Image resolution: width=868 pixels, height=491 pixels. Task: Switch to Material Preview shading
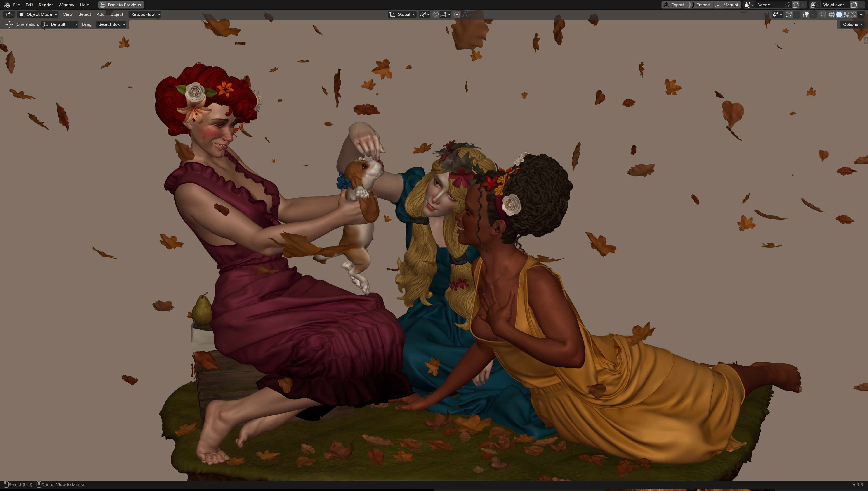click(846, 14)
